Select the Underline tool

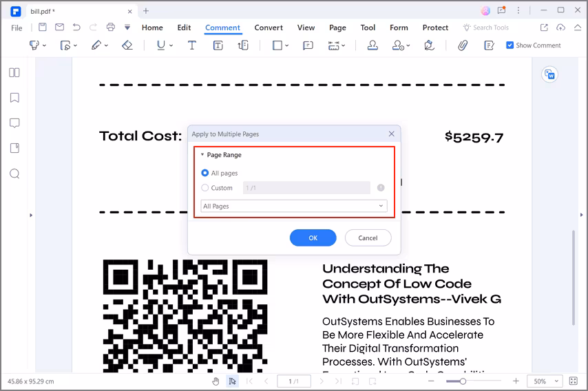tap(161, 45)
